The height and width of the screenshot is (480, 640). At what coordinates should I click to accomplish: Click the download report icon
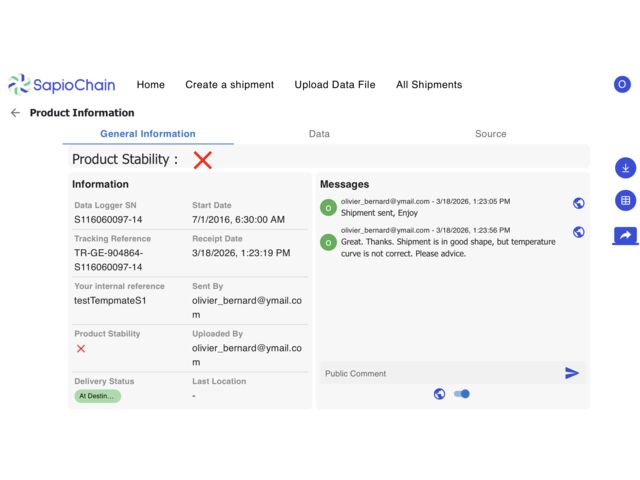(x=625, y=168)
